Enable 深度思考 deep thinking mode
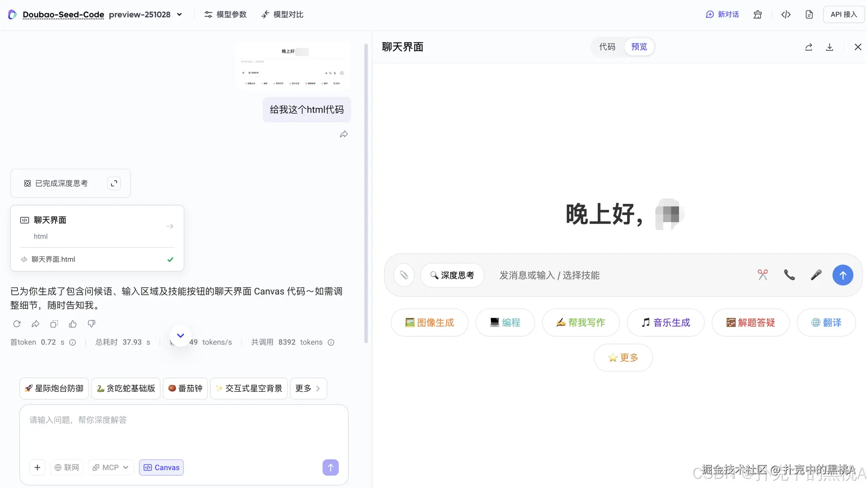The width and height of the screenshot is (868, 488). 452,275
